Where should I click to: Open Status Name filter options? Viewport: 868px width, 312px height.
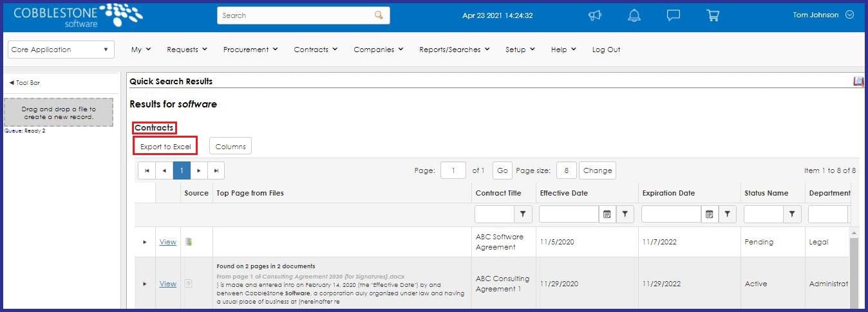[792, 214]
